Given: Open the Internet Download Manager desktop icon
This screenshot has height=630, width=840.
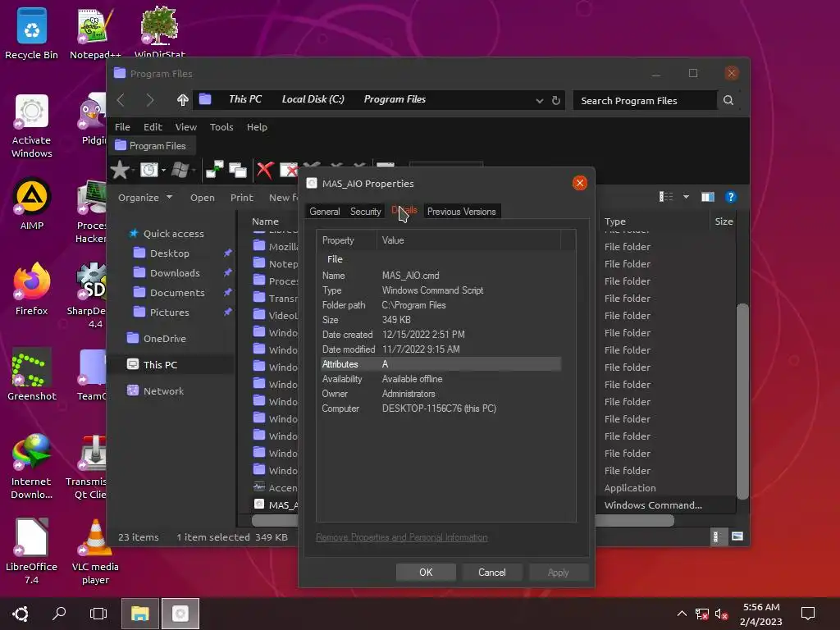Looking at the screenshot, I should (32, 467).
